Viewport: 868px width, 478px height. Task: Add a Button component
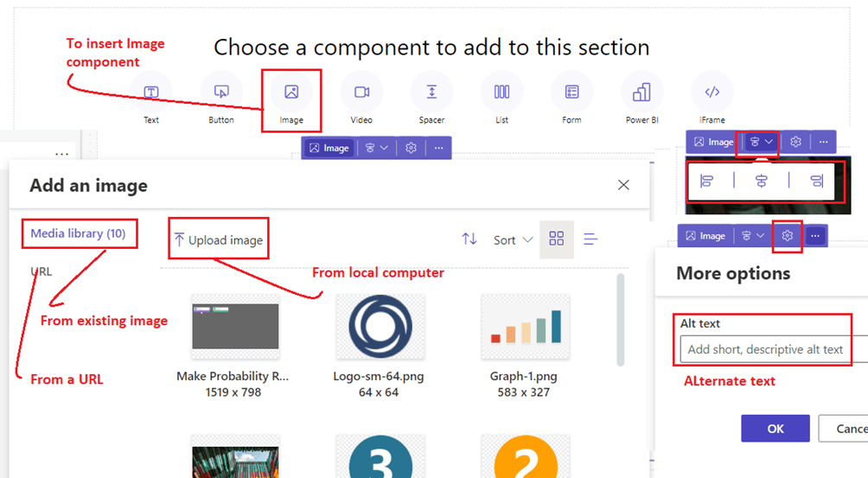221,92
